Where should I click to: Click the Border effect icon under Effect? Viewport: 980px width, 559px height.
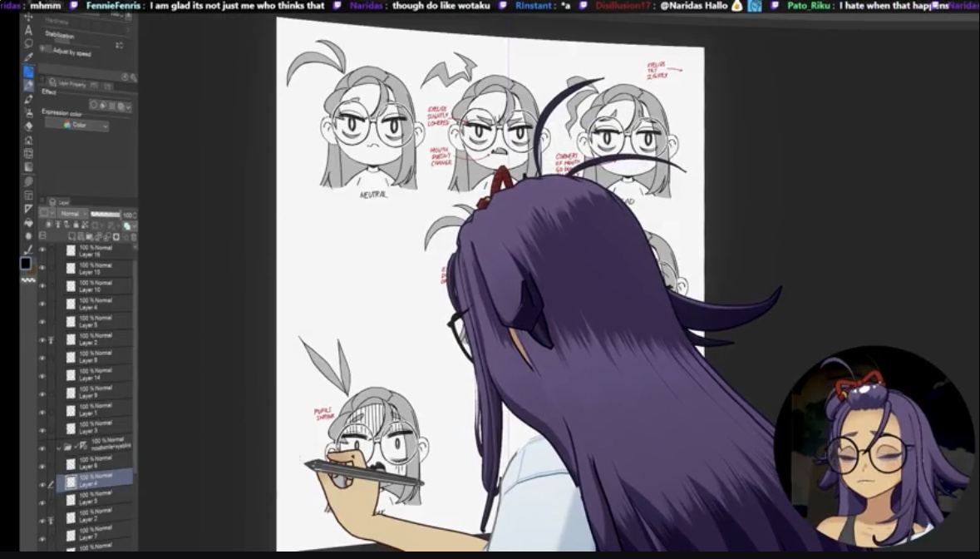94,105
